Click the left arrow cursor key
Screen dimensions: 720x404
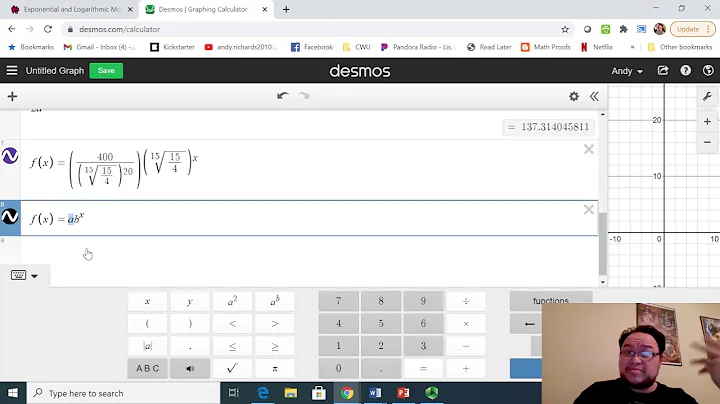point(529,324)
